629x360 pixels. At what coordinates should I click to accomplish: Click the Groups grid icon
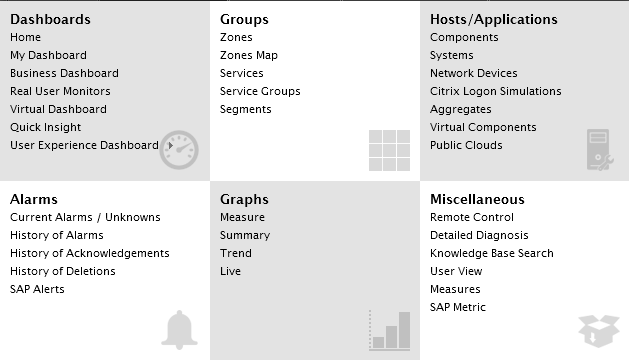click(x=390, y=150)
